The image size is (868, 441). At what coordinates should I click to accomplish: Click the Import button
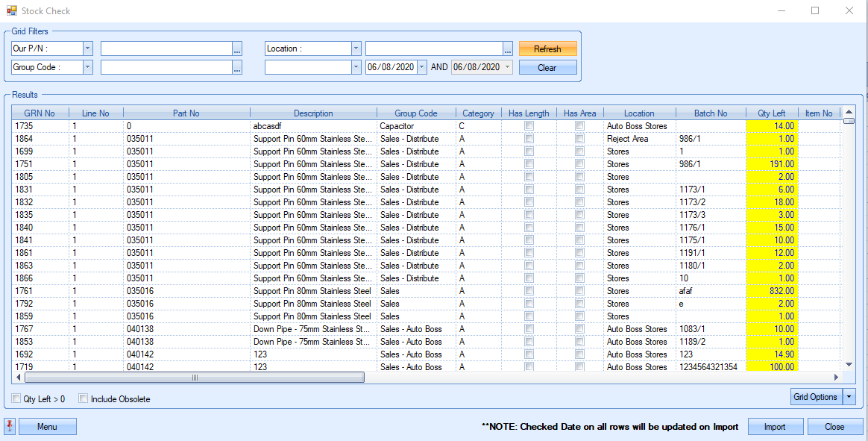(x=775, y=427)
